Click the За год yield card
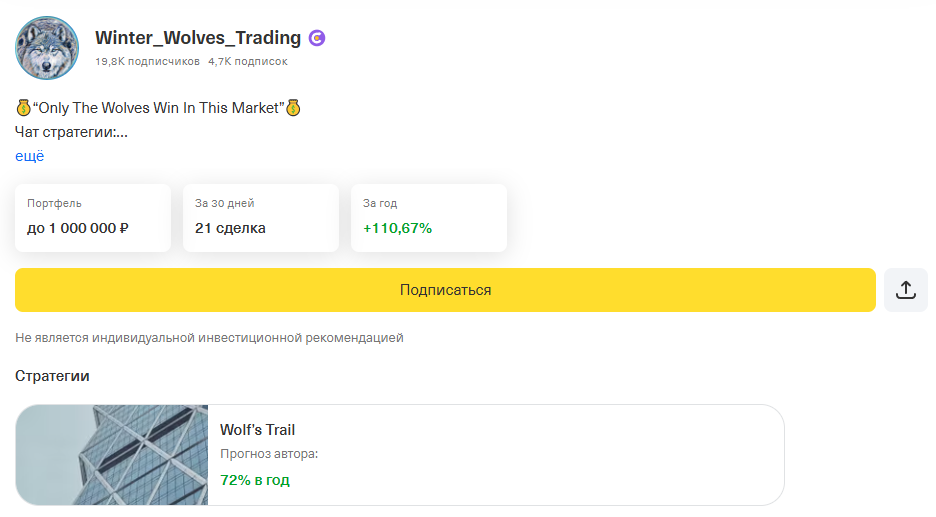 click(429, 218)
